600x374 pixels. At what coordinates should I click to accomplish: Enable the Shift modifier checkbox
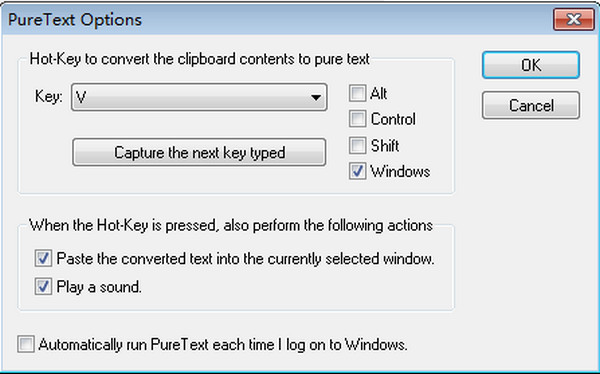coord(357,145)
